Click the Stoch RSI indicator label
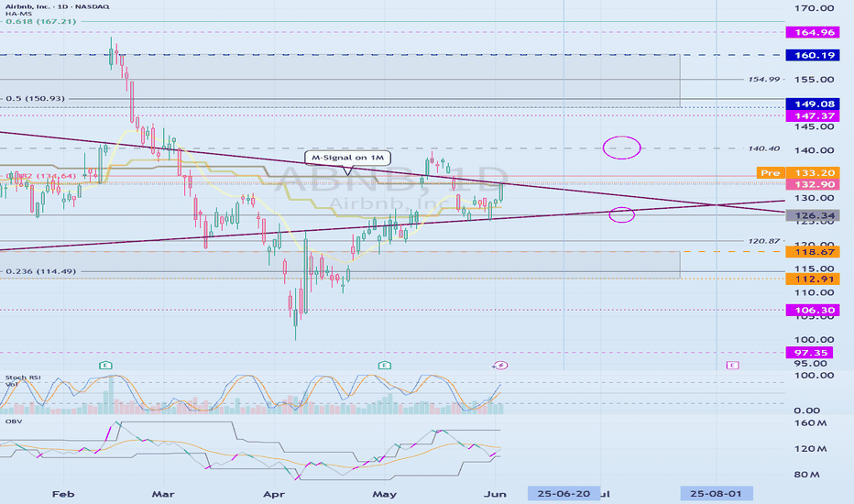This screenshot has width=854, height=504. tap(23, 377)
